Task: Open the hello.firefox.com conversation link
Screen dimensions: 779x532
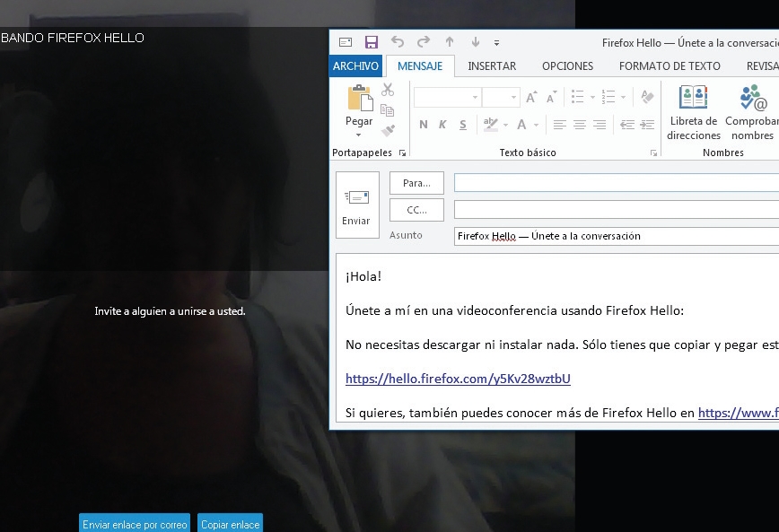Action: click(x=458, y=379)
